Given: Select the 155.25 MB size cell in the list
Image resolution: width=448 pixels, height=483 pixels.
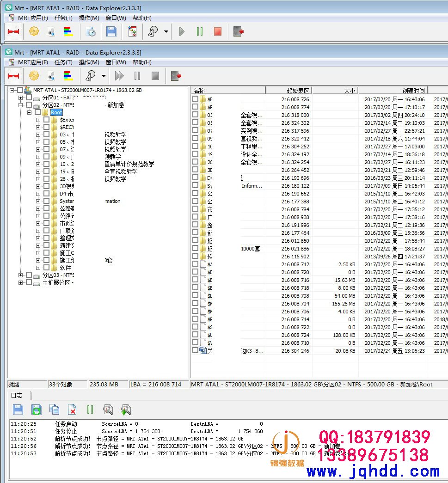Looking at the screenshot, I should pyautogui.click(x=344, y=303).
